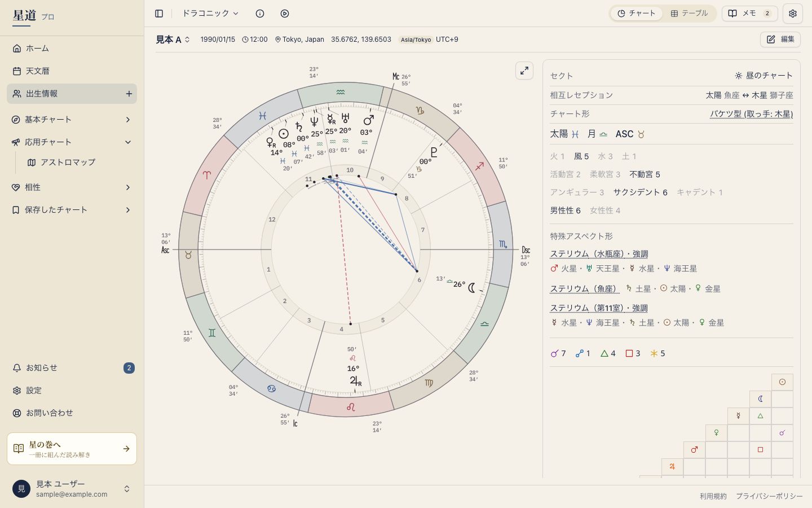The height and width of the screenshot is (508, 812).
Task: Open 利用規約 link
Action: (713, 496)
